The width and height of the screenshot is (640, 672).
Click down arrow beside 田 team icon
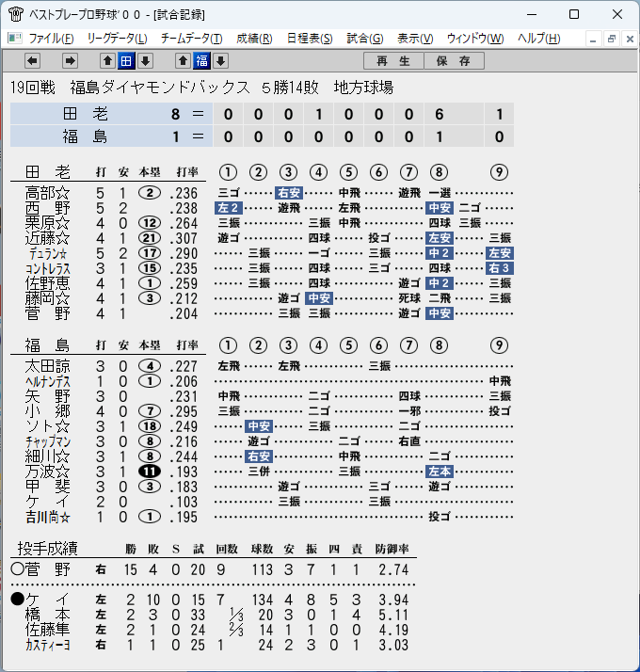tap(145, 61)
